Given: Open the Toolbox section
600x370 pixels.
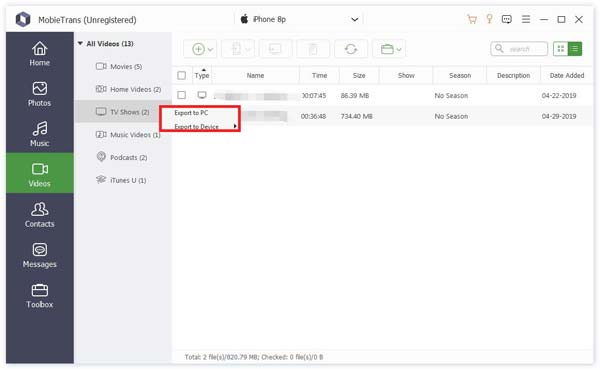Looking at the screenshot, I should click(39, 296).
